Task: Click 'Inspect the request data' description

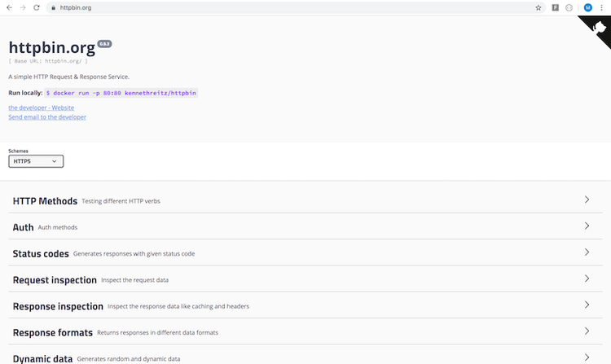Action: 134,280
